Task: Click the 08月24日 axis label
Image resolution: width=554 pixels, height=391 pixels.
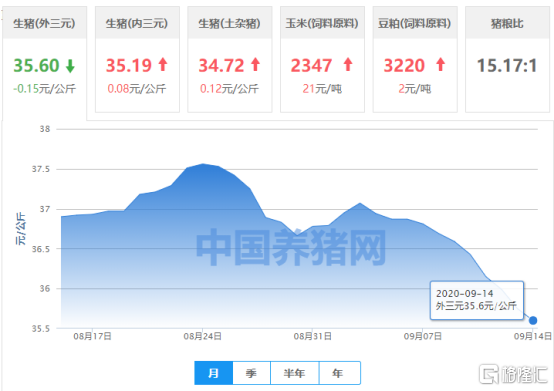Action: (x=202, y=336)
